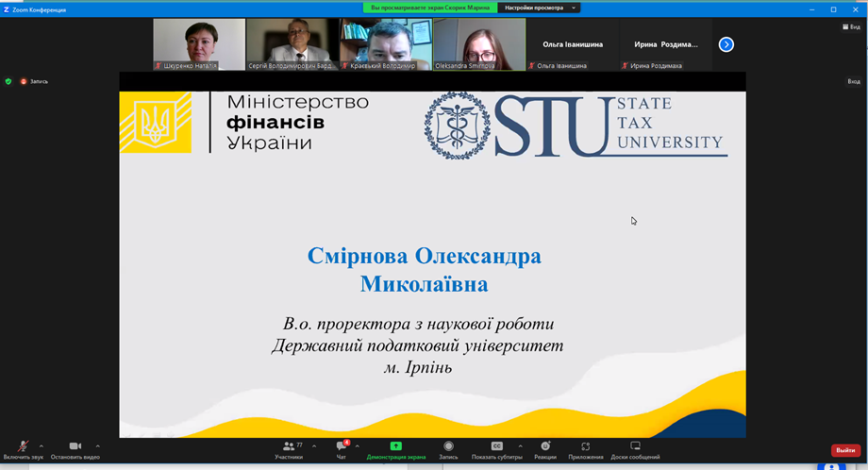Click the red Выйти button
The width and height of the screenshot is (868, 470).
845,450
